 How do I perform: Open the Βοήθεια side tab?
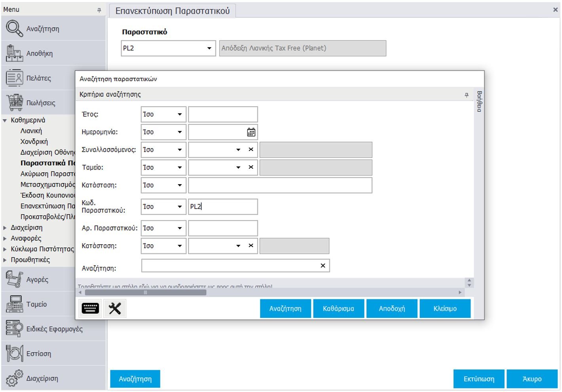pos(479,101)
